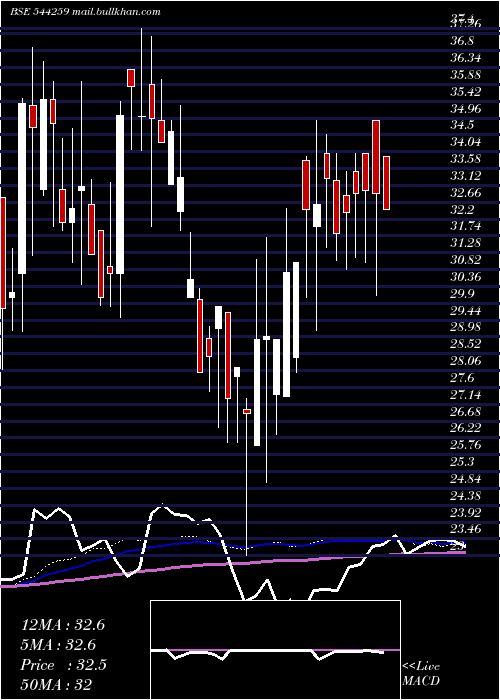This screenshot has height=700, width=500.
Task: Click the 35.42 price axis label
Action: coord(466,92)
